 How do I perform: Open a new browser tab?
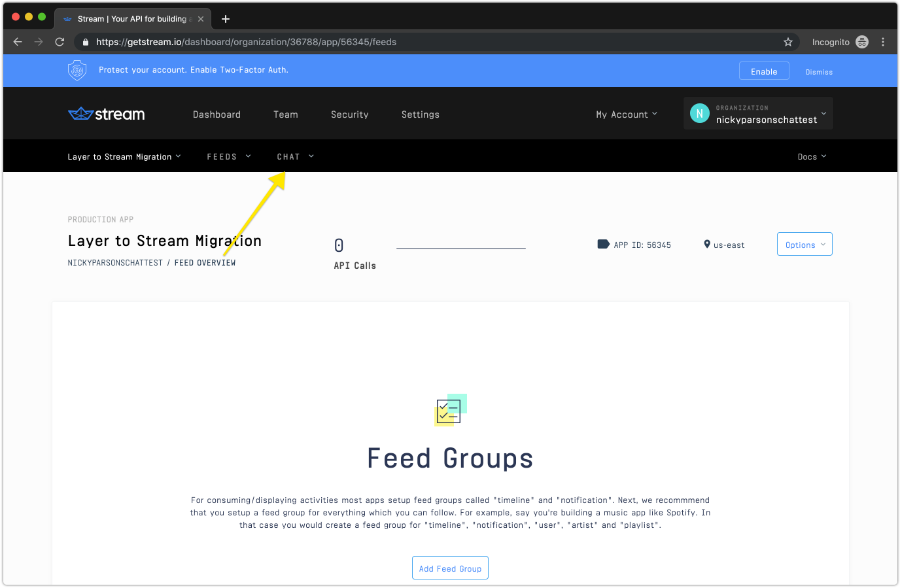[226, 19]
